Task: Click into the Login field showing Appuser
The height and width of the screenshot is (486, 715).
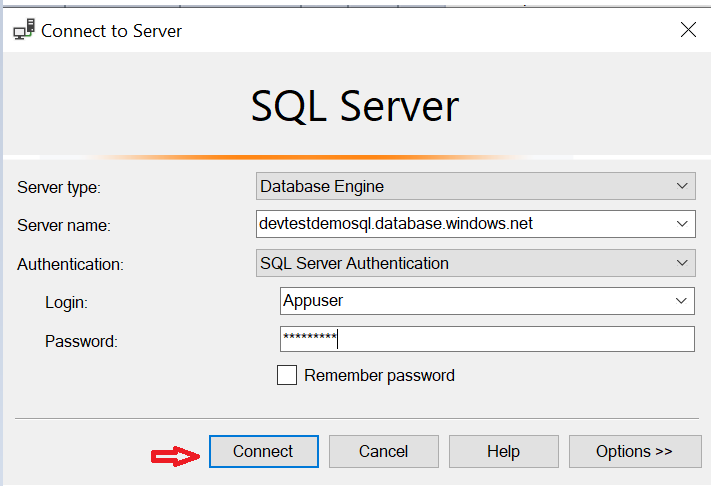Action: pos(487,301)
